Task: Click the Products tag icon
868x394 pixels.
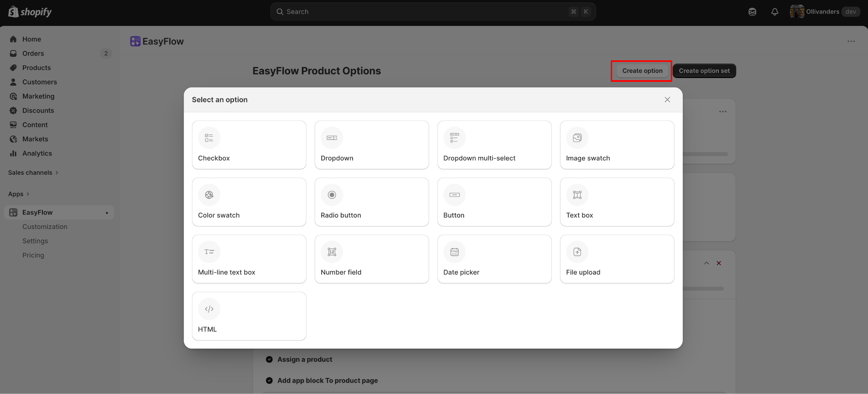Action: point(14,68)
